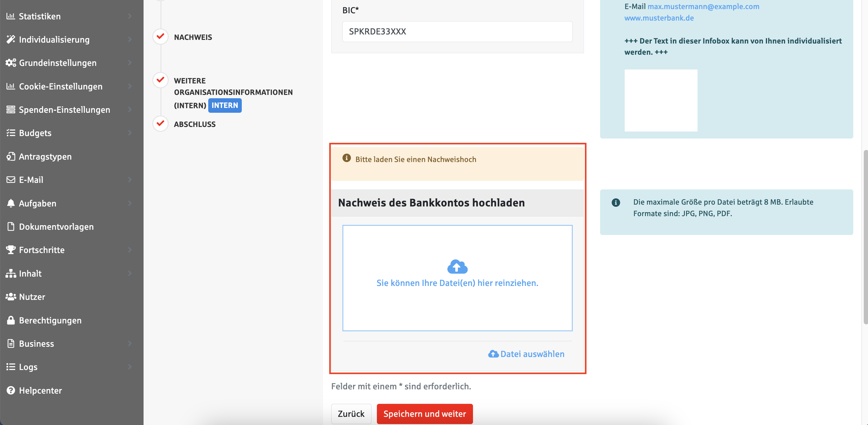Expand the E-Mail sidebar chevron

pos(130,180)
